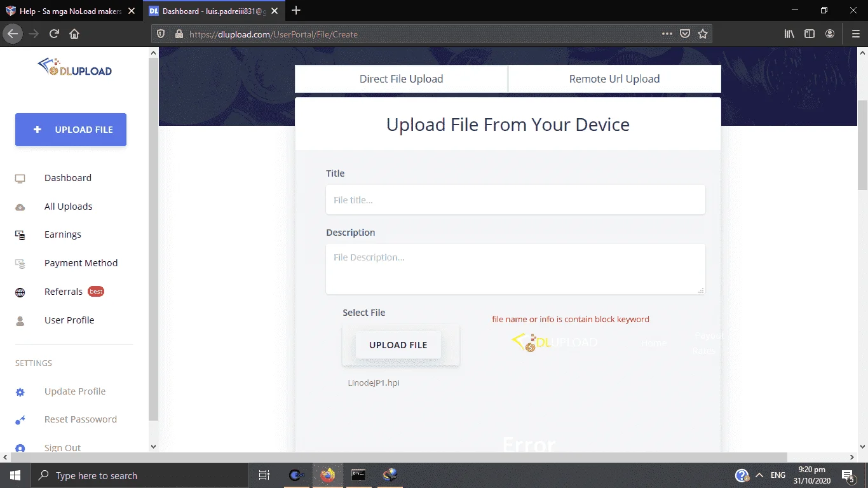Open the page actions three-dots menu
868x488 pixels.
coord(667,34)
